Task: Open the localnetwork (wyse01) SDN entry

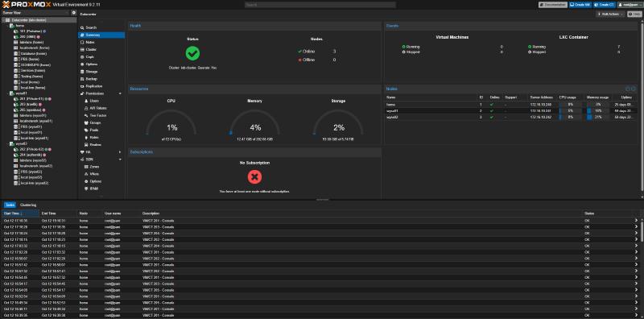Action: coord(33,122)
